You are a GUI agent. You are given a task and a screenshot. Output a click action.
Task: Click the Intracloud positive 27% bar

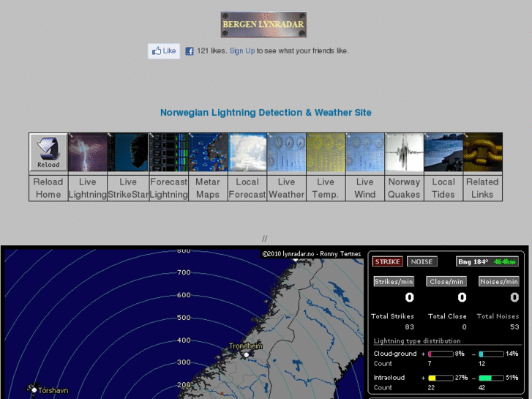pyautogui.click(x=441, y=378)
